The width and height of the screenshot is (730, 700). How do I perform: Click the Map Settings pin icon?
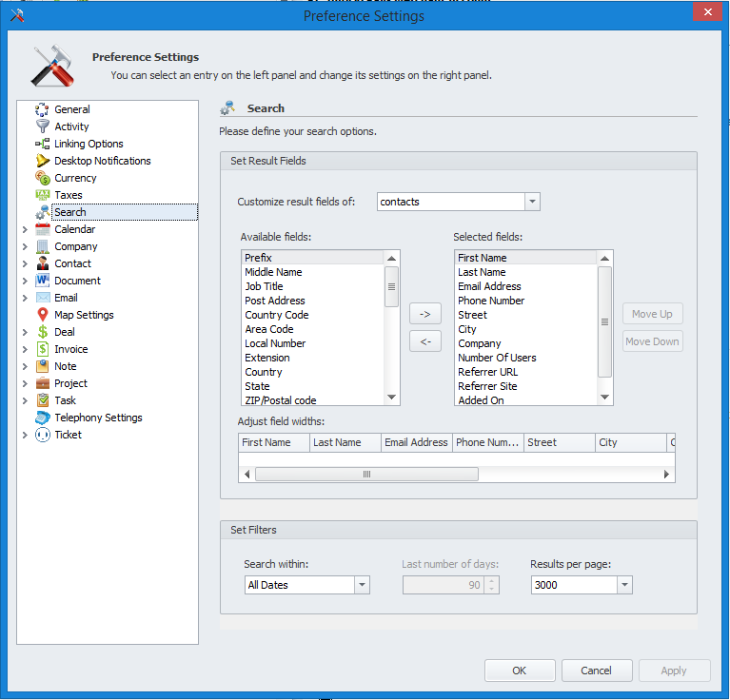tap(43, 315)
